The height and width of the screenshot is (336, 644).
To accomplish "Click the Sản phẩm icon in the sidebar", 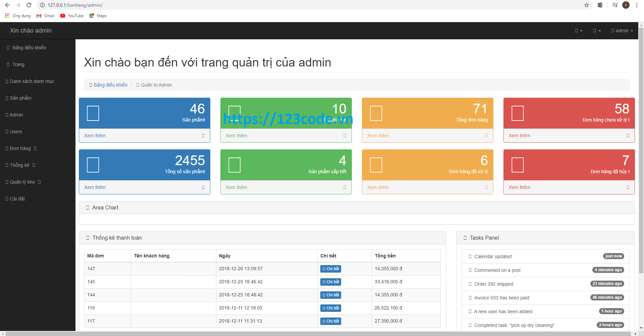I will [6, 98].
